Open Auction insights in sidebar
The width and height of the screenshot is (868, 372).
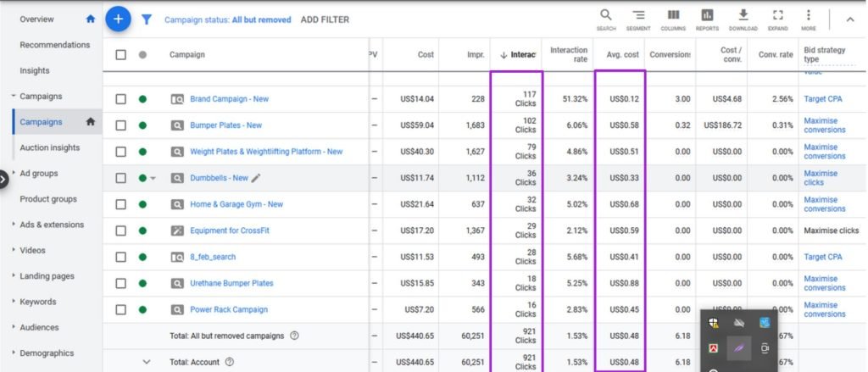click(x=50, y=147)
